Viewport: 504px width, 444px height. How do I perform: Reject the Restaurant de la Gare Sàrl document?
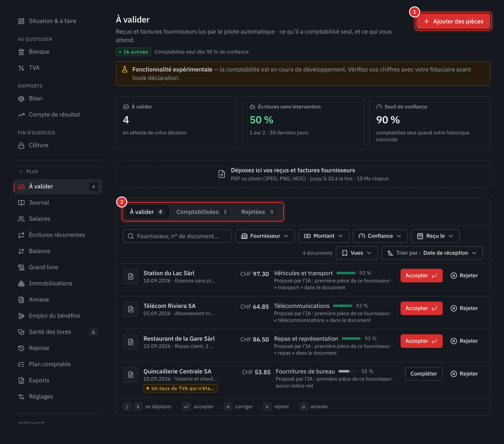(464, 341)
